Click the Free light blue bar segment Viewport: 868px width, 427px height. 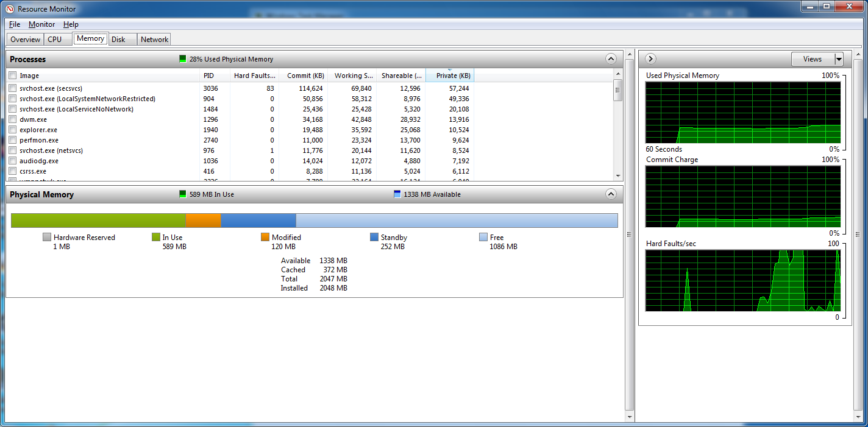[457, 221]
